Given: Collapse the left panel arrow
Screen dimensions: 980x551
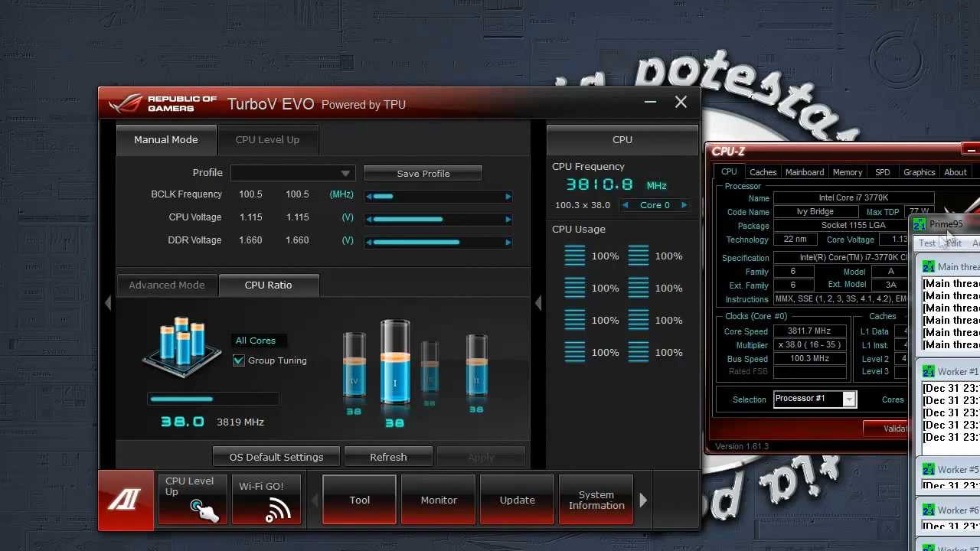Looking at the screenshot, I should pos(108,303).
